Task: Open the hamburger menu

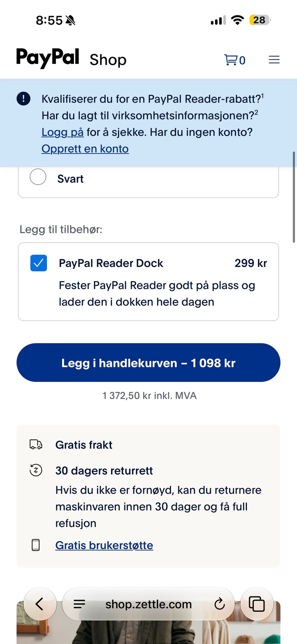Action: click(x=274, y=59)
